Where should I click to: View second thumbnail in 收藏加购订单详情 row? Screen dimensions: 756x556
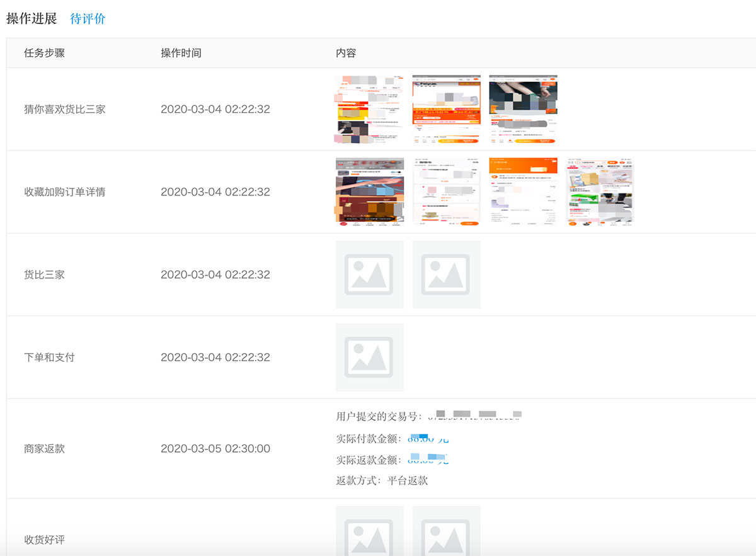pos(446,192)
